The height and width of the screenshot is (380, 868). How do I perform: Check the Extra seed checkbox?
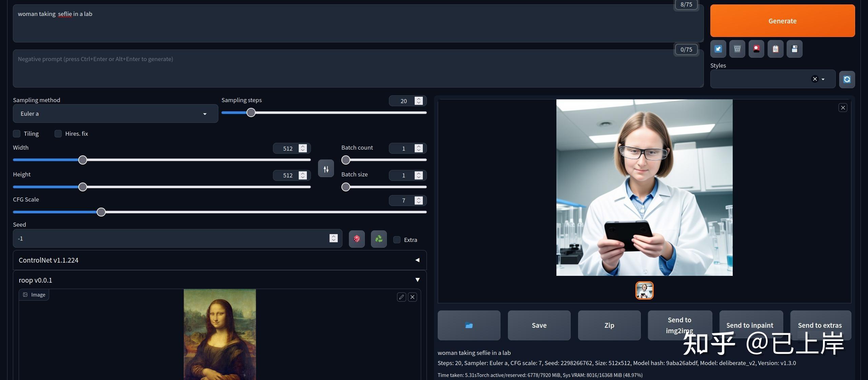coord(397,240)
